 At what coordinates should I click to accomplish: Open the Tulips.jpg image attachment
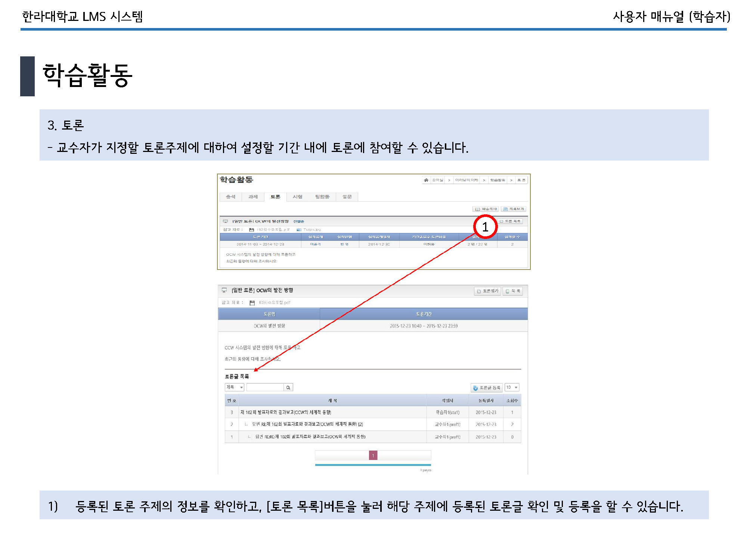click(x=311, y=230)
